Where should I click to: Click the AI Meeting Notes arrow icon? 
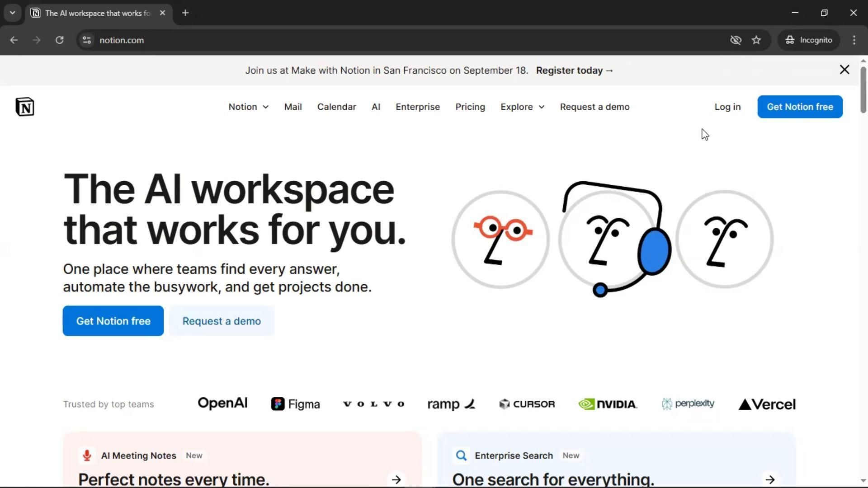click(x=396, y=479)
